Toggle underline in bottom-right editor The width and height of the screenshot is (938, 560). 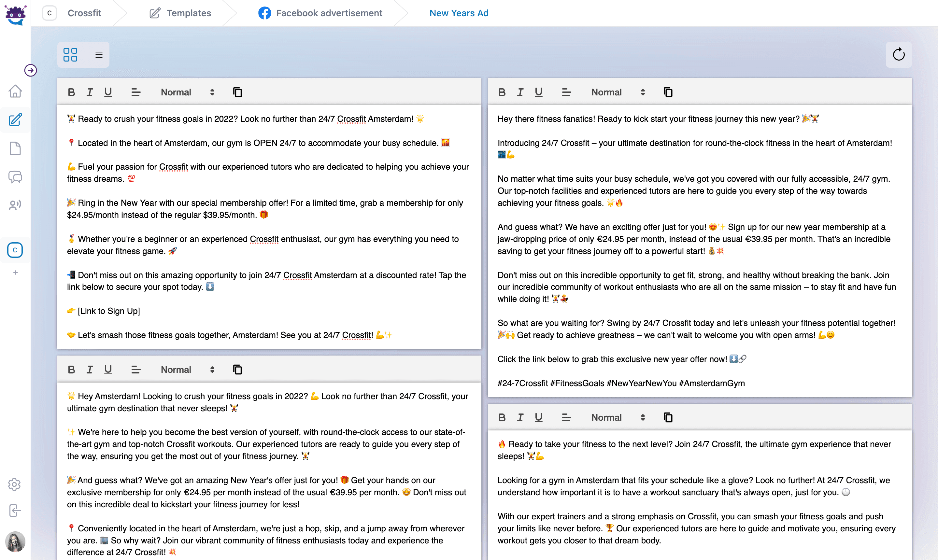tap(539, 417)
